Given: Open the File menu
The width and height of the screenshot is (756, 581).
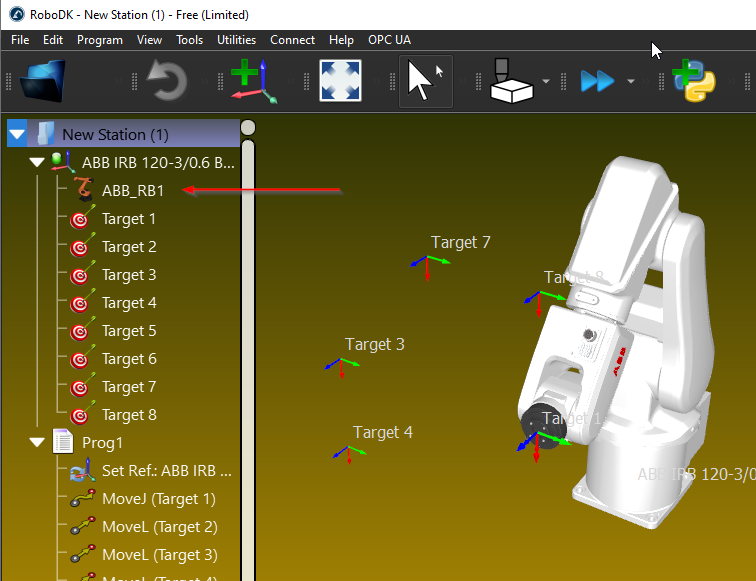Looking at the screenshot, I should [20, 40].
